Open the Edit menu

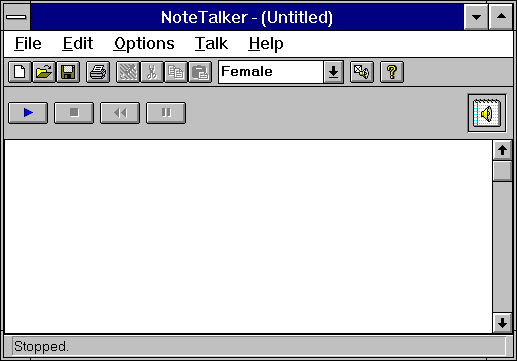click(x=78, y=44)
